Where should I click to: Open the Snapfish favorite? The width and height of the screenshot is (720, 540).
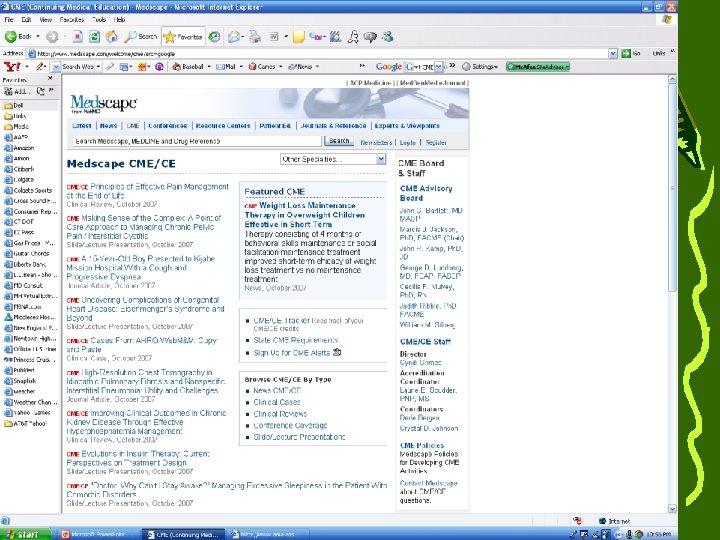pos(20,381)
